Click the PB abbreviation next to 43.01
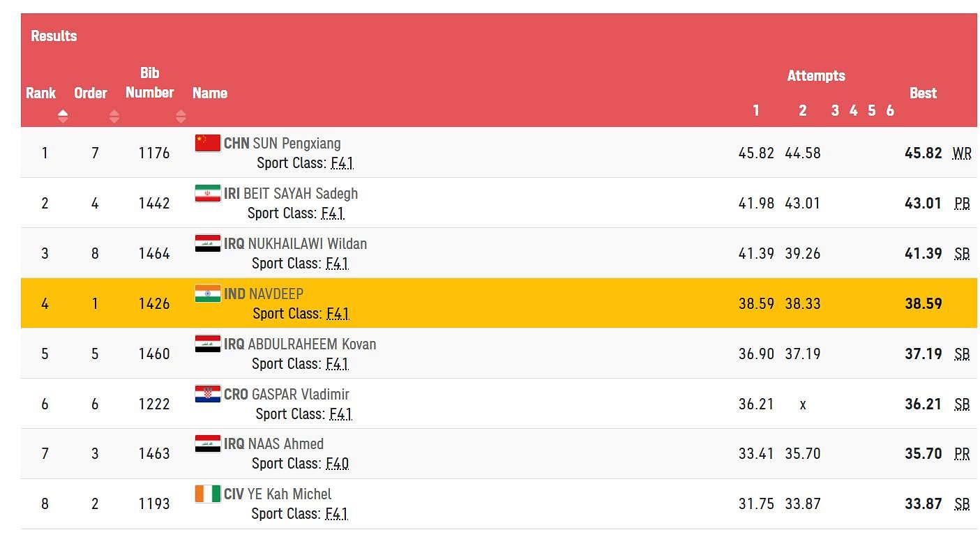This screenshot has width=980, height=546. tap(962, 204)
